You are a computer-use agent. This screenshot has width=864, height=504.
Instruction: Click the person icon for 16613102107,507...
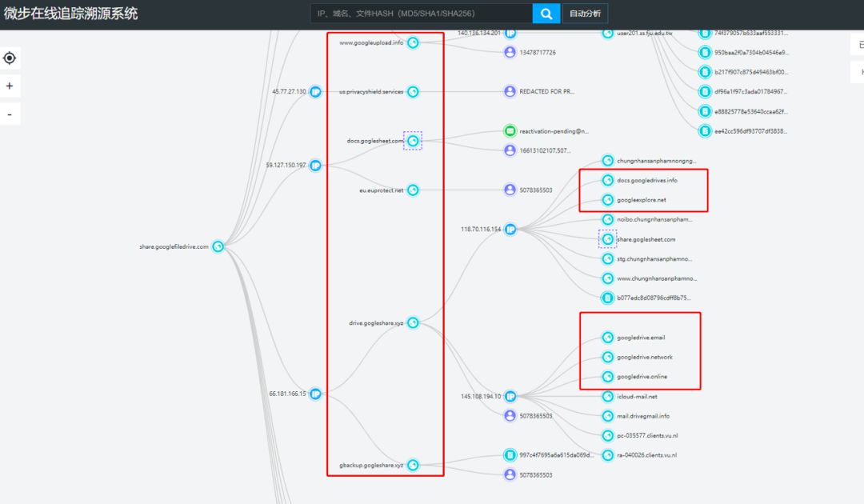(x=510, y=150)
